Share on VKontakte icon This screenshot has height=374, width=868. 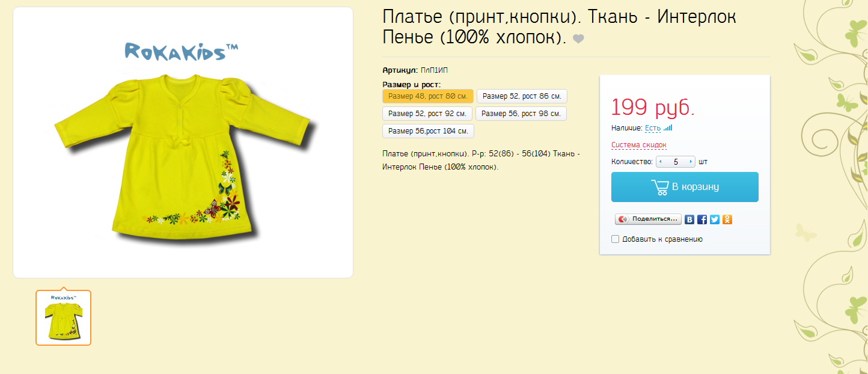(x=690, y=219)
